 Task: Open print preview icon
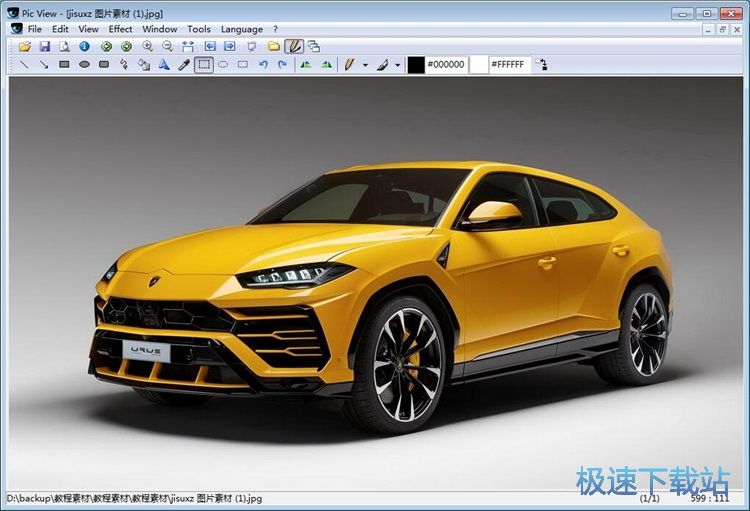click(64, 46)
